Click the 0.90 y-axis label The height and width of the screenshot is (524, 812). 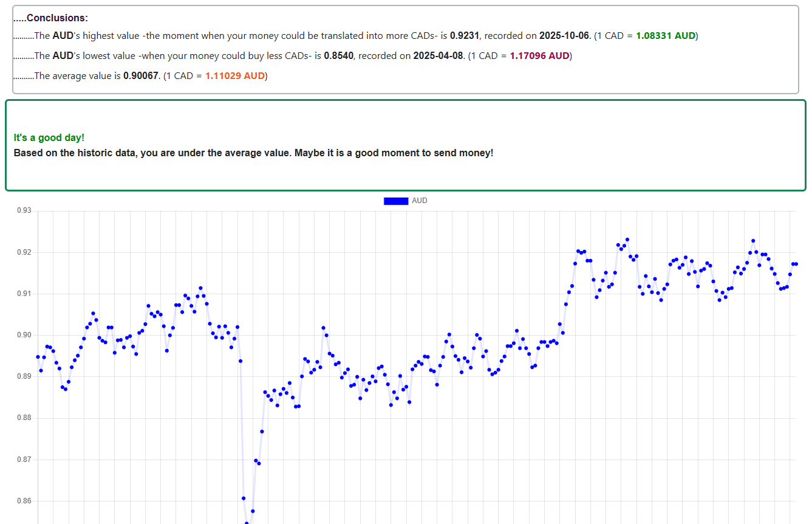(24, 335)
